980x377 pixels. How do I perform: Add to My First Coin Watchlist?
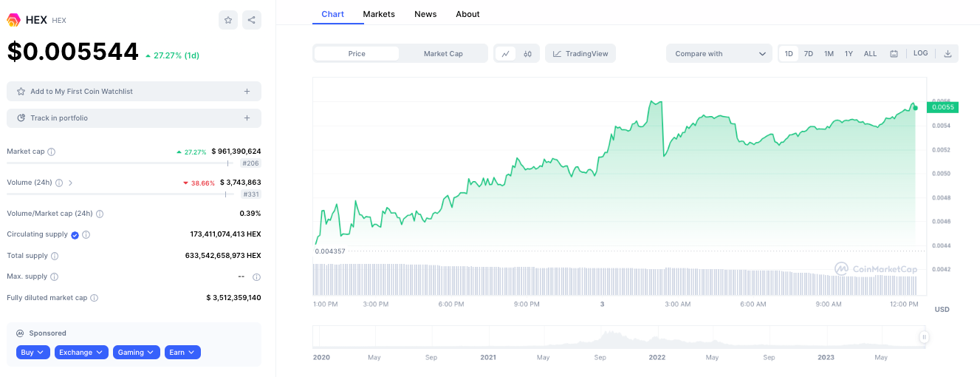click(x=134, y=92)
